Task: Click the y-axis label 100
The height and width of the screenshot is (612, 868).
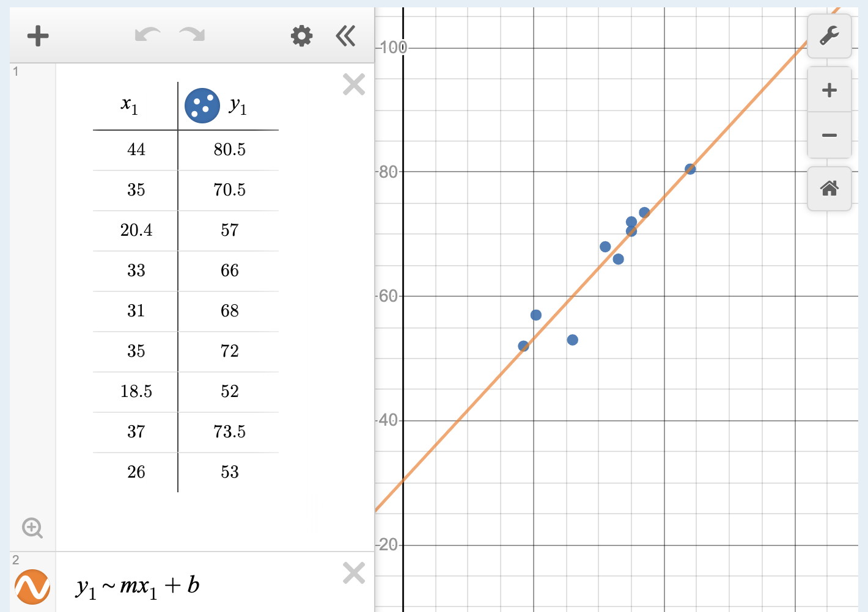Action: point(392,48)
